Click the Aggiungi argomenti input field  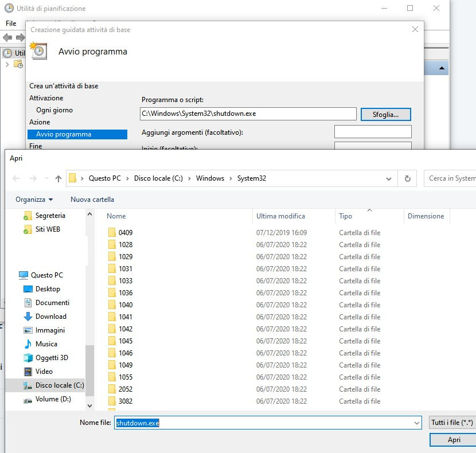point(373,132)
